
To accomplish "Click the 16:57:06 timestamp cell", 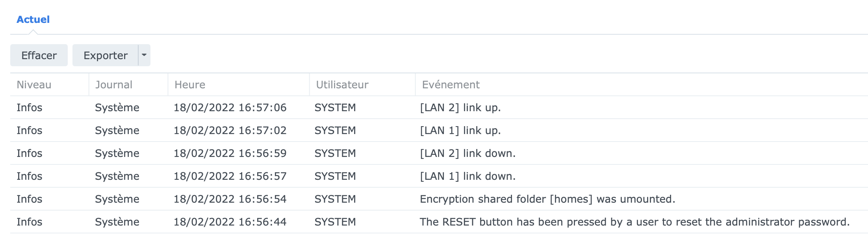I will click(230, 108).
